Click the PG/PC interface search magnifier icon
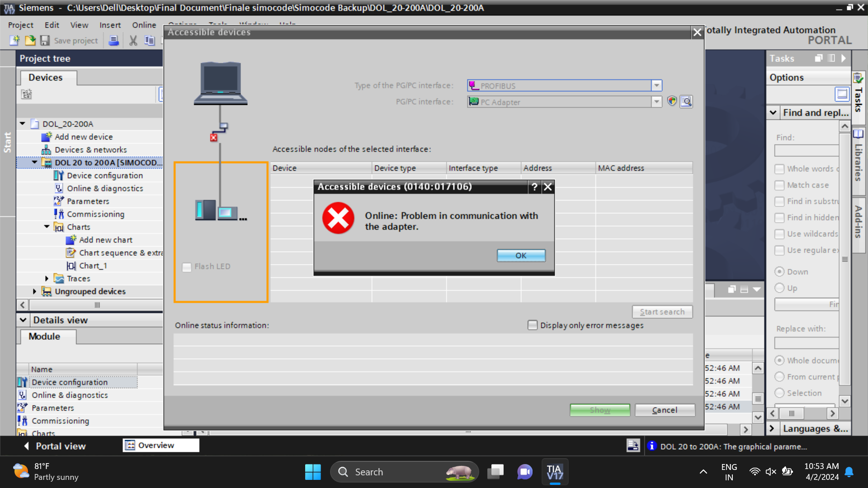This screenshot has height=488, width=868. coord(686,102)
